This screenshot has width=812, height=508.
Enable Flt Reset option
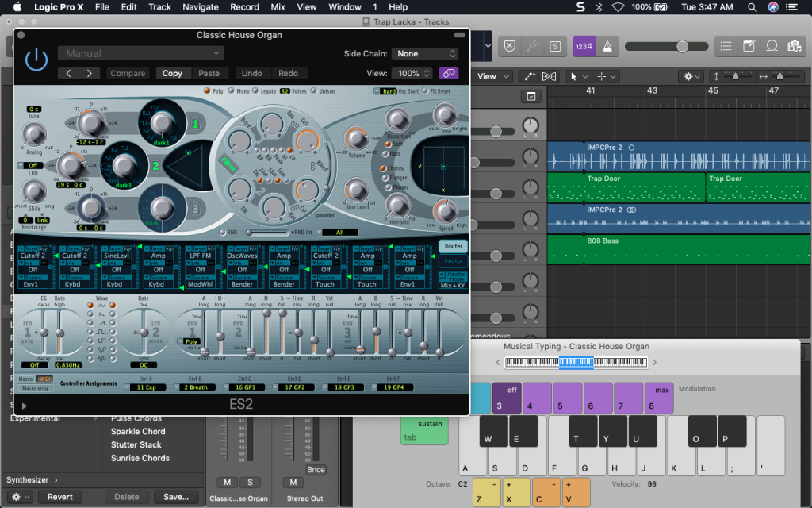coord(425,90)
